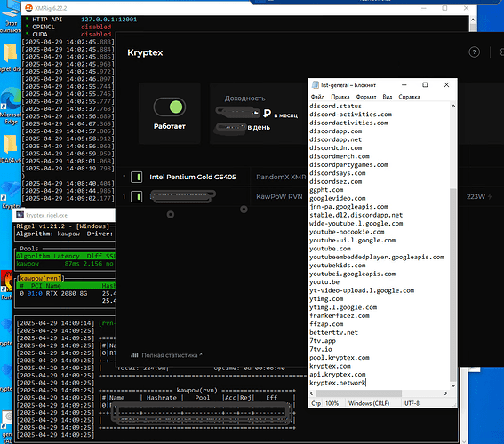
Task: Click the line frankerfacez.com in Notepad
Action: coord(340,315)
